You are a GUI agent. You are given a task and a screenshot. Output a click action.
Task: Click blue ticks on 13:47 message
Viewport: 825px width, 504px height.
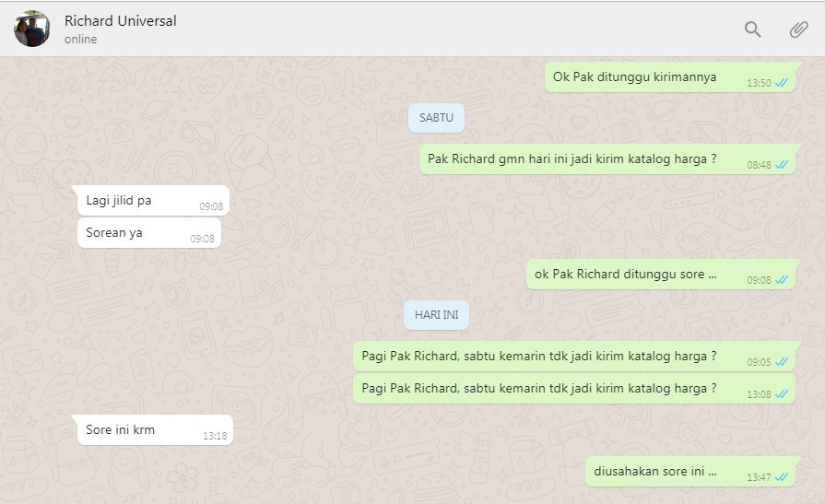782,477
